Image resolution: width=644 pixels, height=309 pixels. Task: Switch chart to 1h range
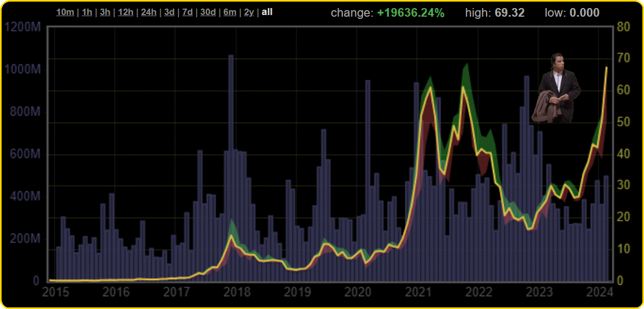pyautogui.click(x=87, y=12)
